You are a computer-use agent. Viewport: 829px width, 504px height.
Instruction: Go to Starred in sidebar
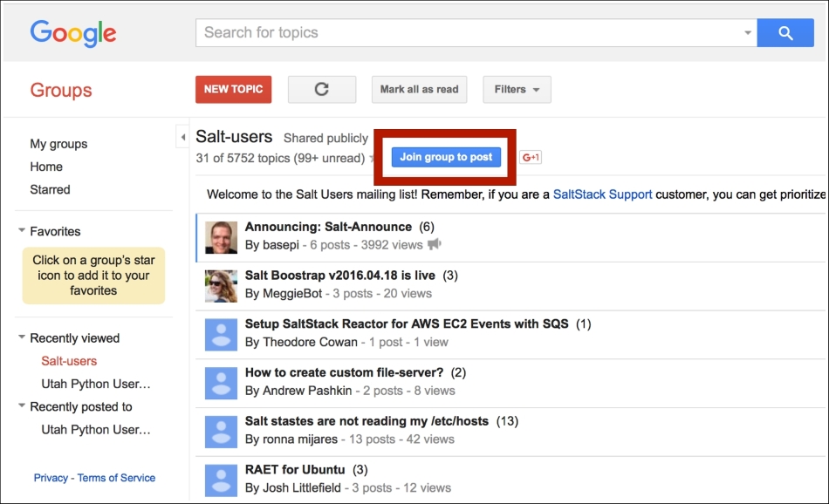[x=50, y=189]
